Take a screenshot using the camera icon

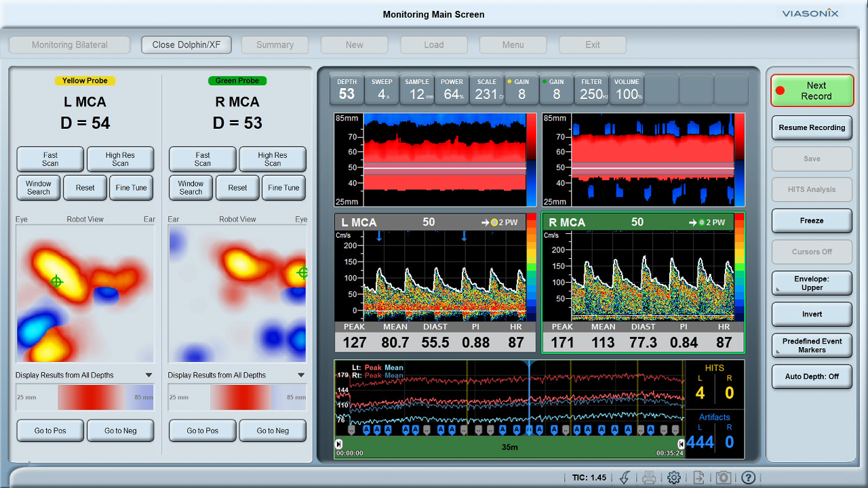point(722,477)
